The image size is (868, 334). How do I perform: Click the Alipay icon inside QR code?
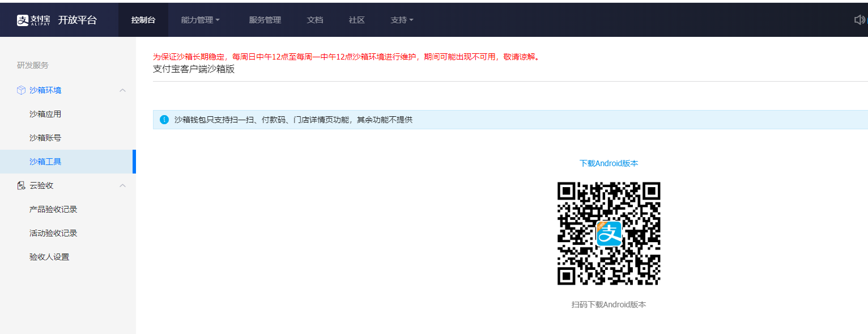tap(609, 233)
